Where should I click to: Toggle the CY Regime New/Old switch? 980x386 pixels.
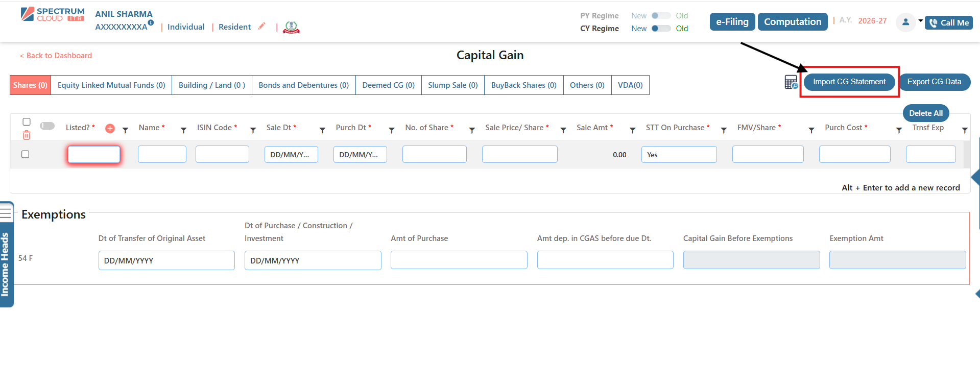(x=661, y=29)
